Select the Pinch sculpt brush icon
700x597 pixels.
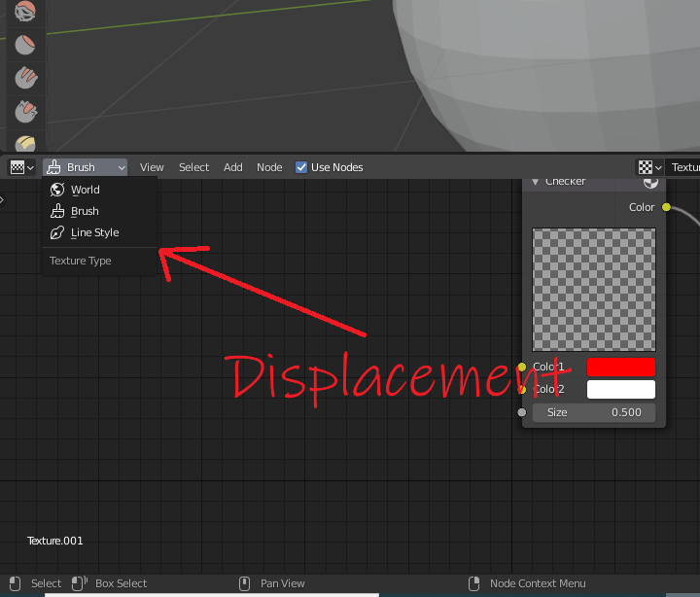click(x=26, y=111)
